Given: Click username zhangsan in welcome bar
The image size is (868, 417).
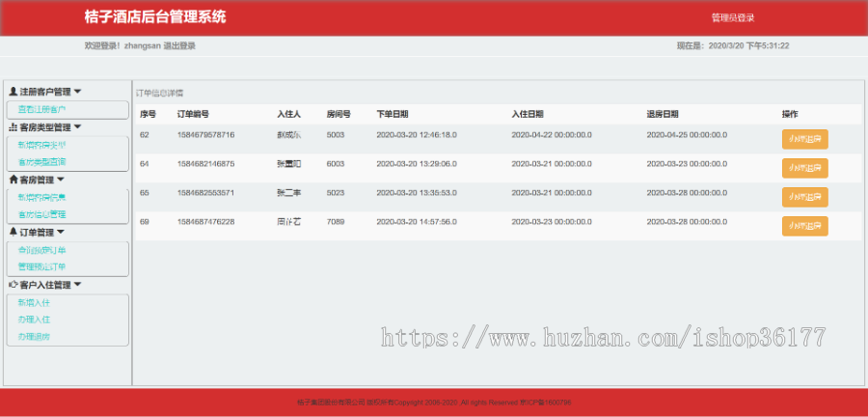Looking at the screenshot, I should click(x=143, y=46).
